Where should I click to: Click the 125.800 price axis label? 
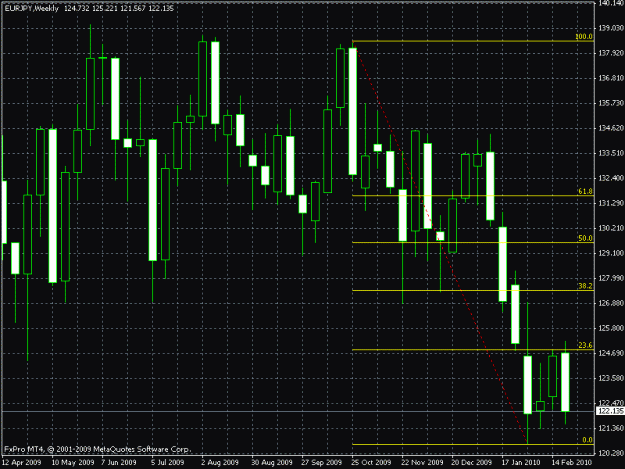611,328
